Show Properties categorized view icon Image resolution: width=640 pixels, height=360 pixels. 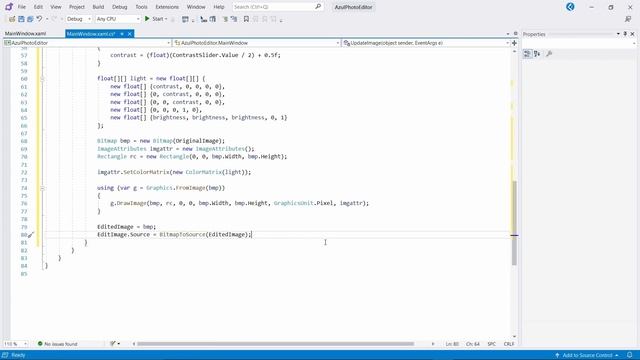[x=527, y=53]
